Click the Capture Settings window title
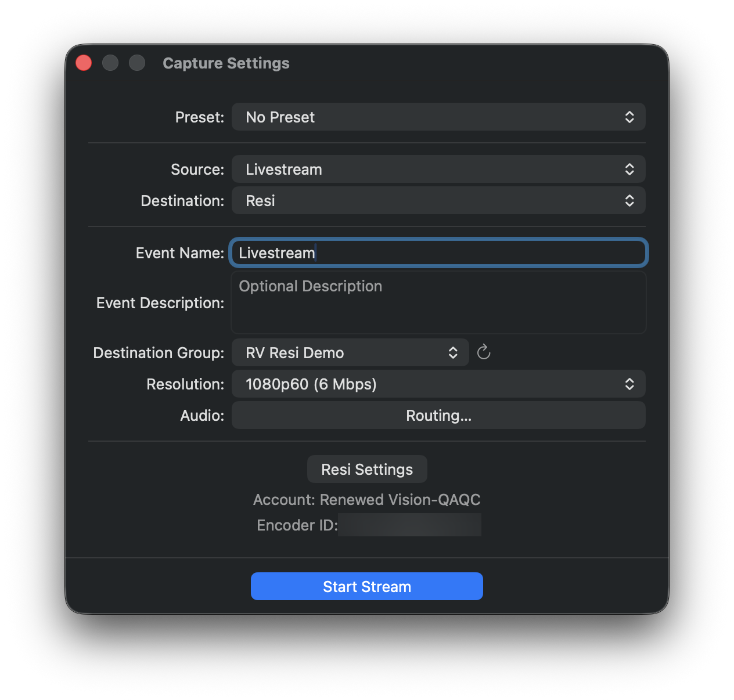734x700 pixels. click(x=226, y=63)
